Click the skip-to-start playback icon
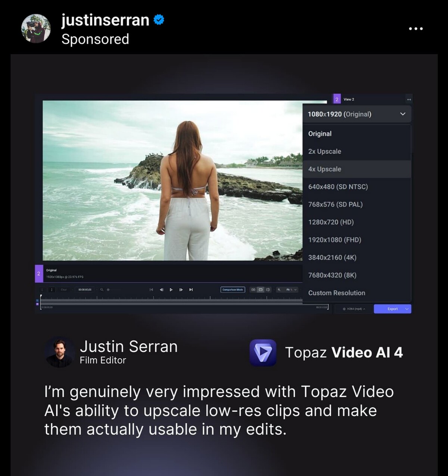Viewport: 448px width, 476px height. pos(152,289)
